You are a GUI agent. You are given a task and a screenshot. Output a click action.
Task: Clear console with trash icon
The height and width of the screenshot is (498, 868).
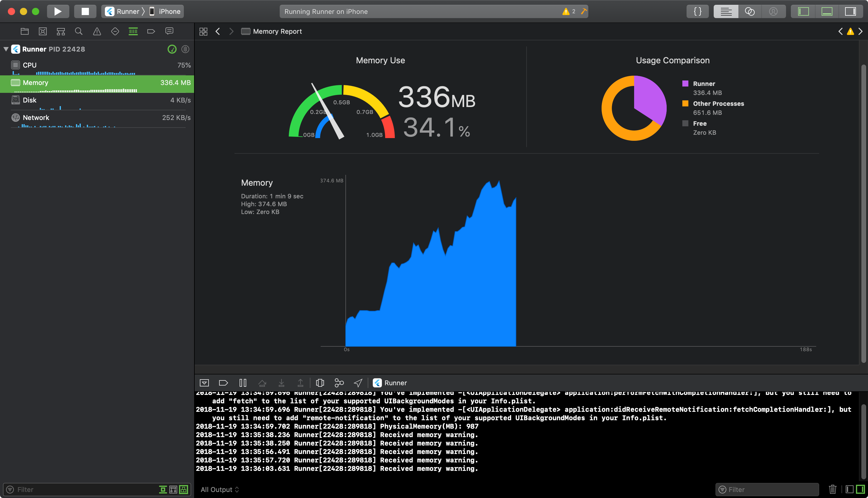click(x=832, y=490)
